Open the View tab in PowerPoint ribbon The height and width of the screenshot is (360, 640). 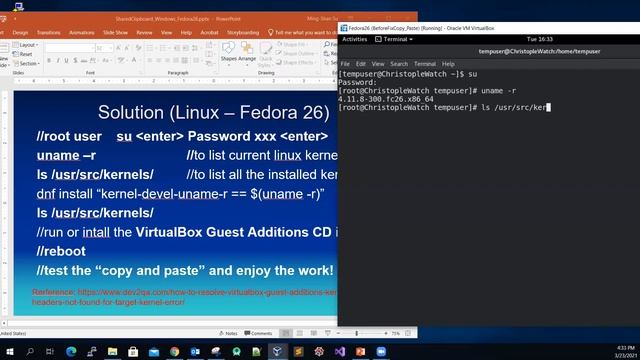pyautogui.click(x=166, y=32)
